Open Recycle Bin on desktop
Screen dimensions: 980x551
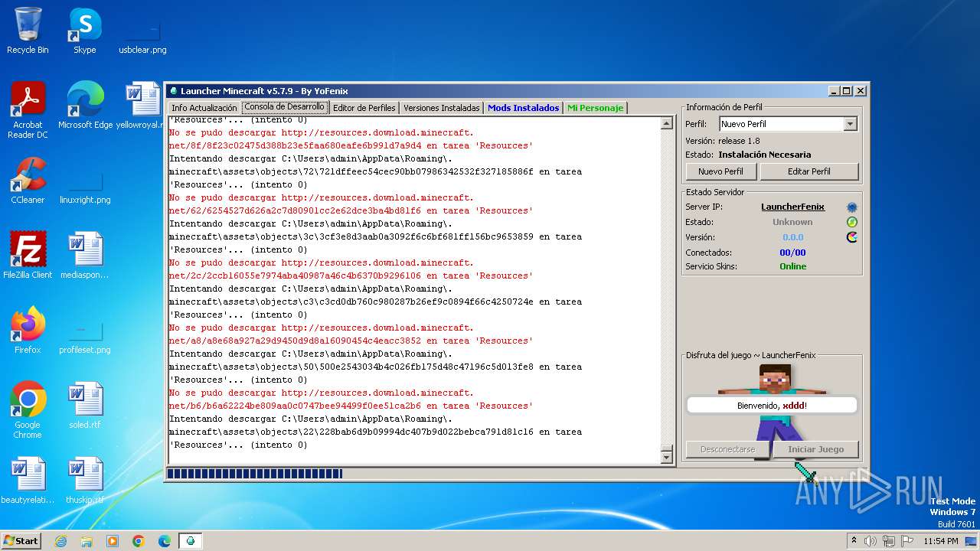click(28, 31)
